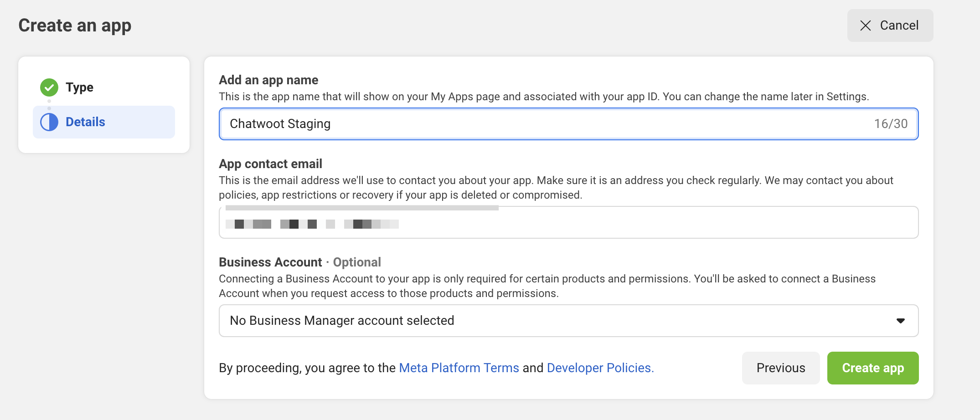This screenshot has height=420, width=980.
Task: Click the Cancel button
Action: point(890,26)
